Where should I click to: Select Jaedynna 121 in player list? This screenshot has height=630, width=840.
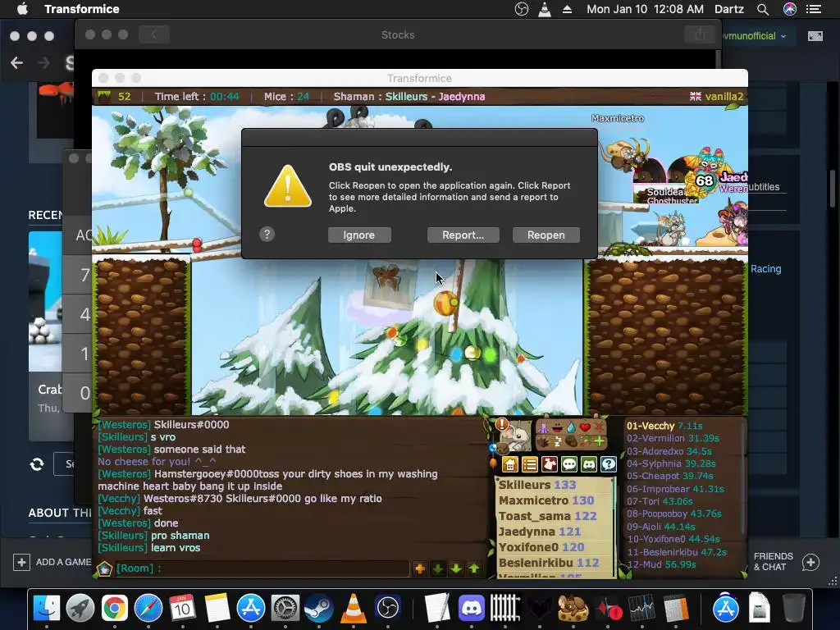click(x=540, y=532)
